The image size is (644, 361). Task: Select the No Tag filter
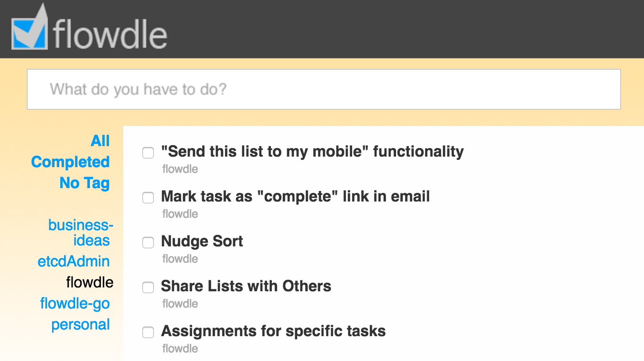pos(85,183)
